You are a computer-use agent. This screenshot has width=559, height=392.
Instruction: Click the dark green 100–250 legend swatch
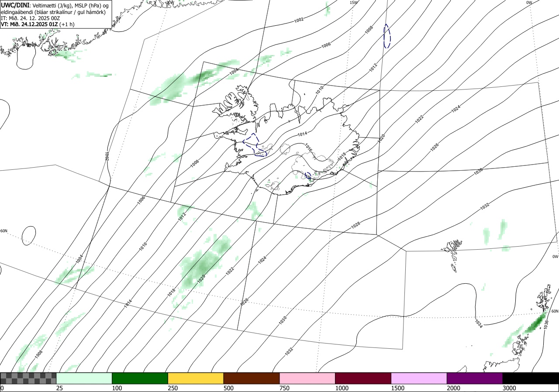(140, 378)
